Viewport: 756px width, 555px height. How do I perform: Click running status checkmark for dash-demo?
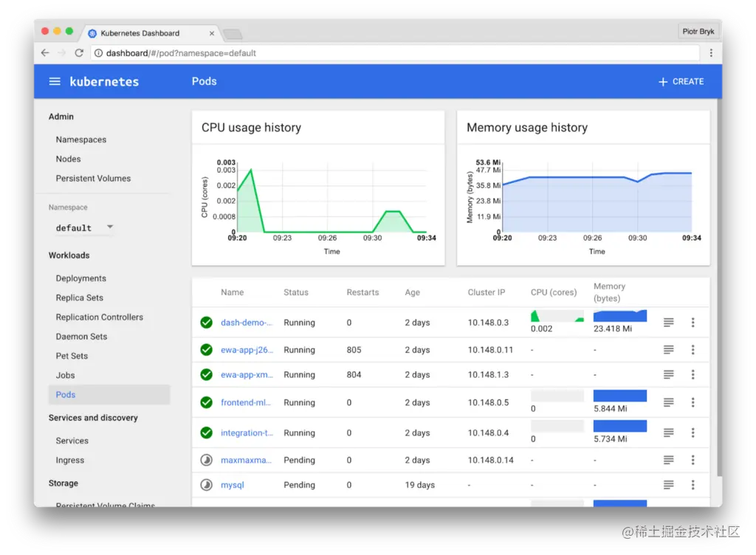pos(207,323)
